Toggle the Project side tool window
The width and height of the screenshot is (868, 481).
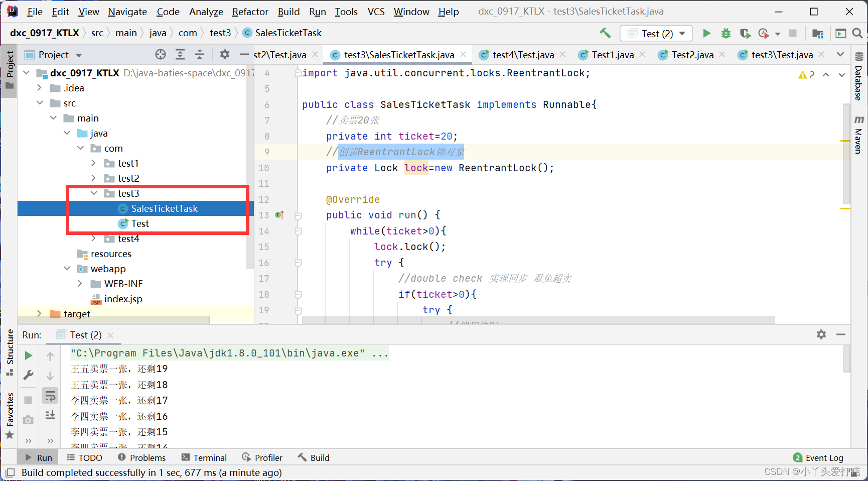(10, 70)
